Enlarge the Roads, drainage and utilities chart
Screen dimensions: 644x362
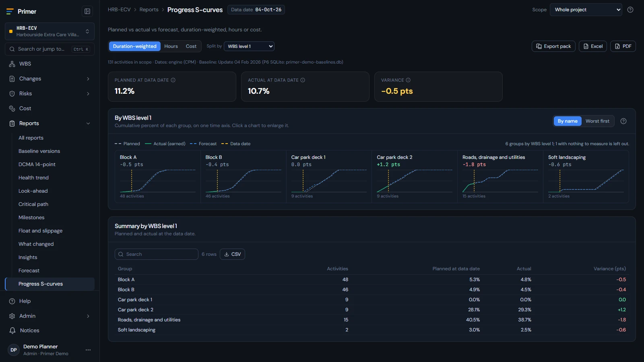click(x=500, y=177)
